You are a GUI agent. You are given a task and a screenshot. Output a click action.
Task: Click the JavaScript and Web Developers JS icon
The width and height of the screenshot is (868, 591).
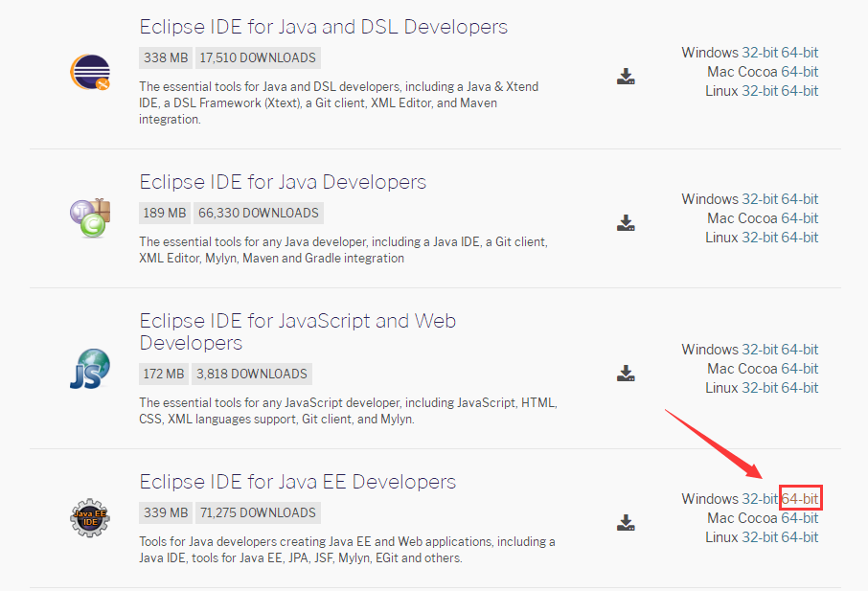[90, 369]
